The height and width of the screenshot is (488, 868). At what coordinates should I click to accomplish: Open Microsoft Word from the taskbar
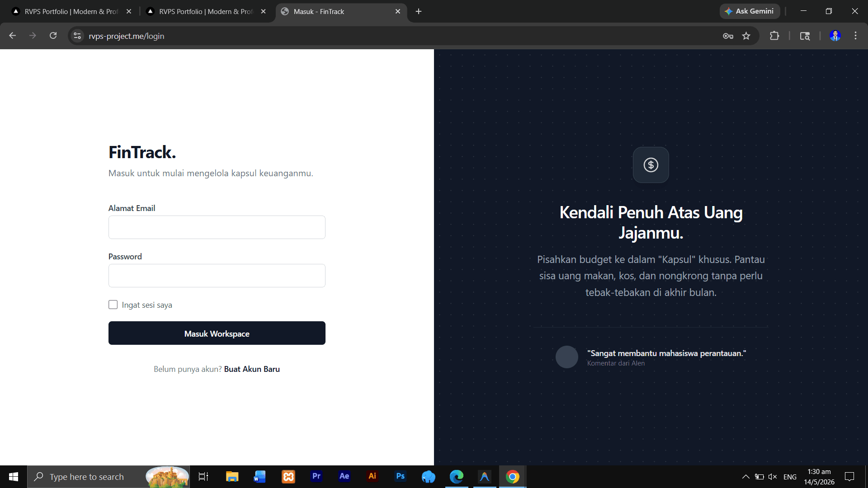tap(260, 477)
